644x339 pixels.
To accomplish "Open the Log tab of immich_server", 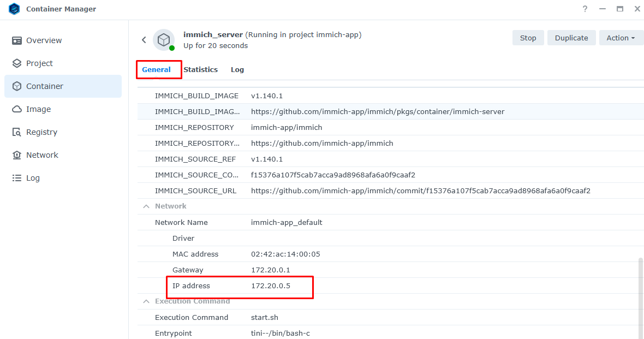I will tap(237, 69).
